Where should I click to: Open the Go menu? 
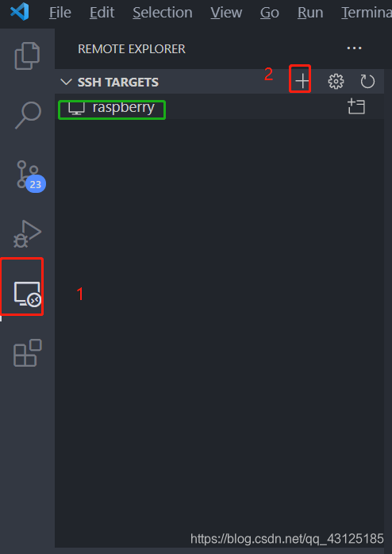(270, 13)
